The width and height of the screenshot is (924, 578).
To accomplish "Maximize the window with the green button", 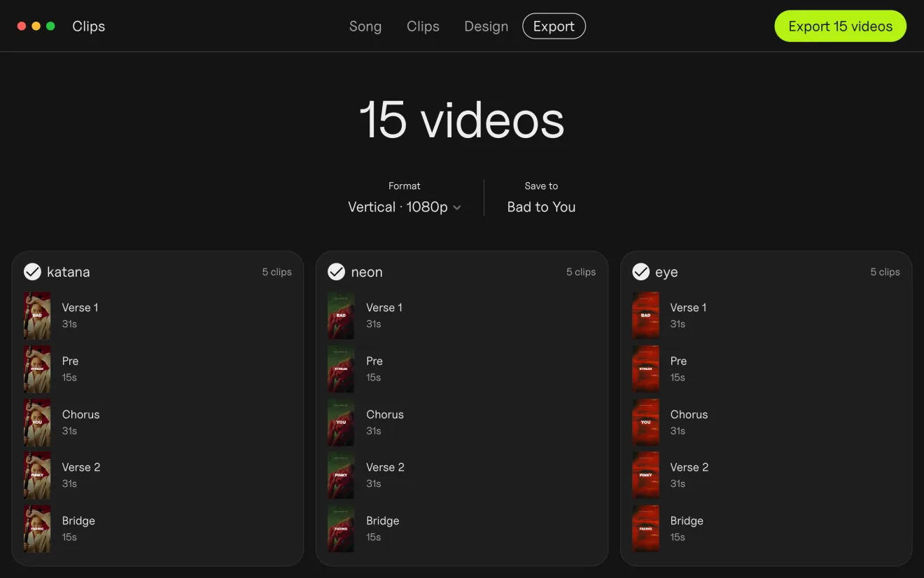I will click(50, 26).
